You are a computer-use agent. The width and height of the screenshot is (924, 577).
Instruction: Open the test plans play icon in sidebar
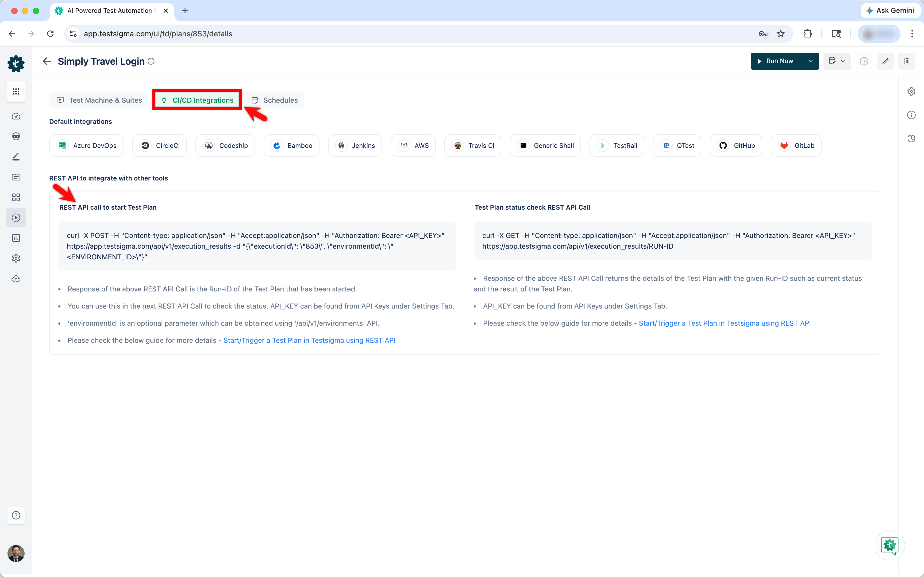point(16,218)
